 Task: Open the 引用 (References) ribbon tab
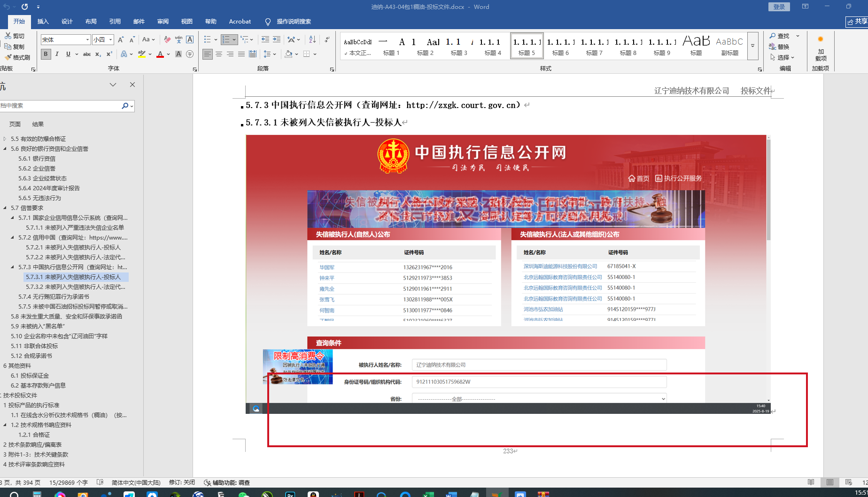(x=115, y=22)
